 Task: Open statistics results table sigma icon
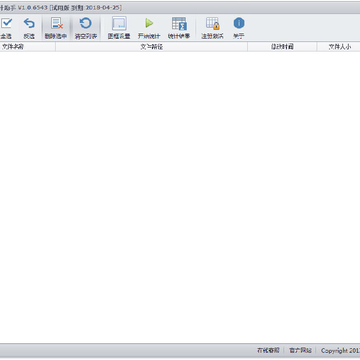[x=179, y=23]
